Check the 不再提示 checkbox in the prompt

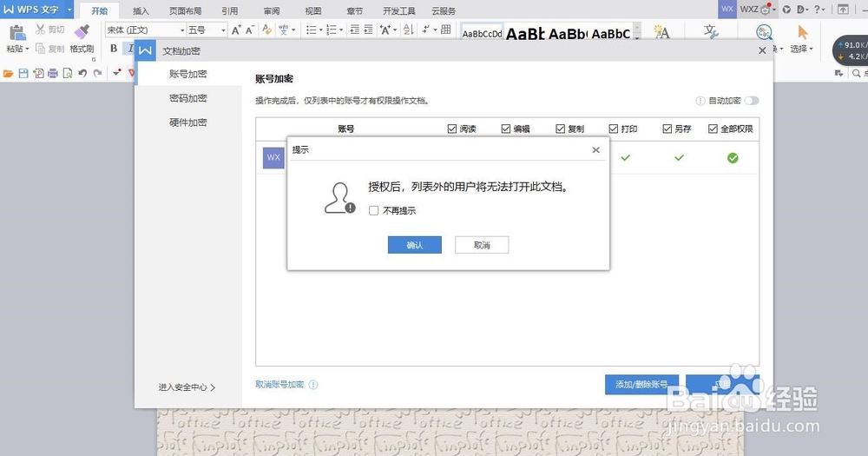click(373, 210)
